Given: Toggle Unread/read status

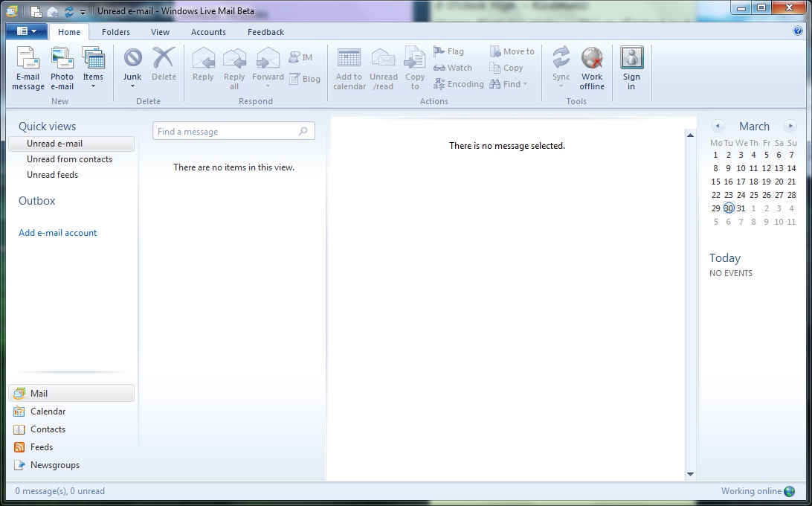Looking at the screenshot, I should (384, 68).
